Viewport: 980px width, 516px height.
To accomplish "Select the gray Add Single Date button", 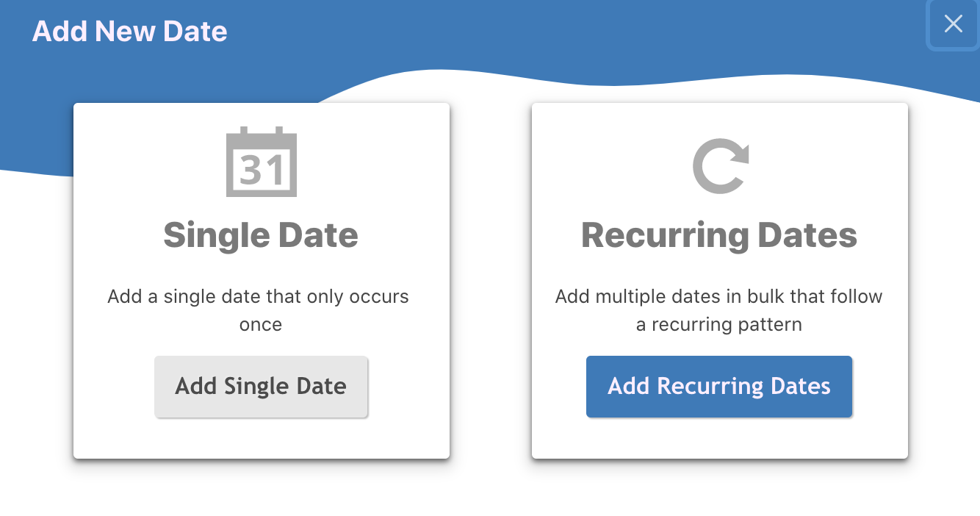I will (x=261, y=386).
